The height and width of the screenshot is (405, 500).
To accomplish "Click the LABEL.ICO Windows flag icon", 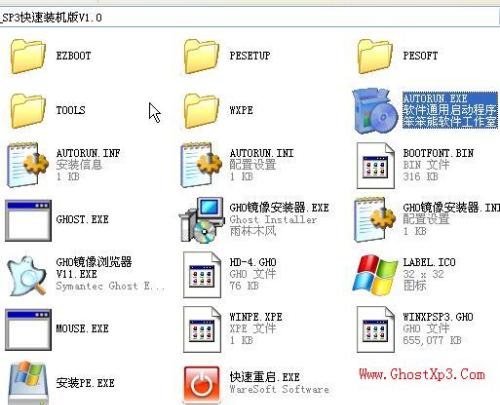I will click(x=375, y=275).
